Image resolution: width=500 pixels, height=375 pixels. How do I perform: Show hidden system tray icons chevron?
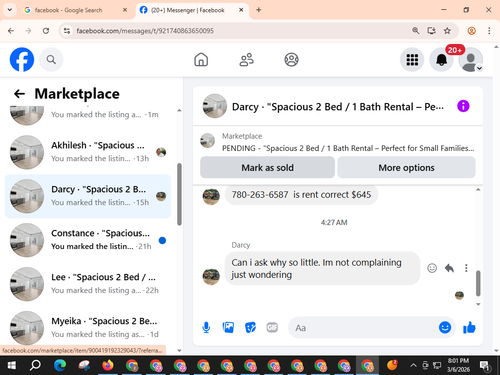click(413, 365)
